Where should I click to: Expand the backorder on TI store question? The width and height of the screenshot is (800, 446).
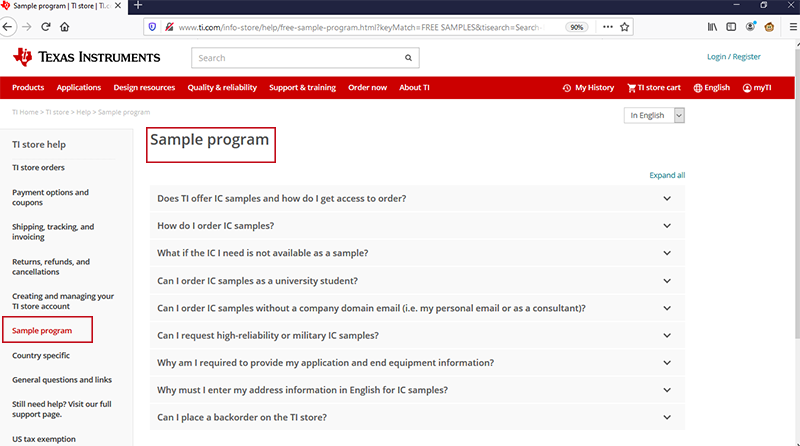[417, 417]
